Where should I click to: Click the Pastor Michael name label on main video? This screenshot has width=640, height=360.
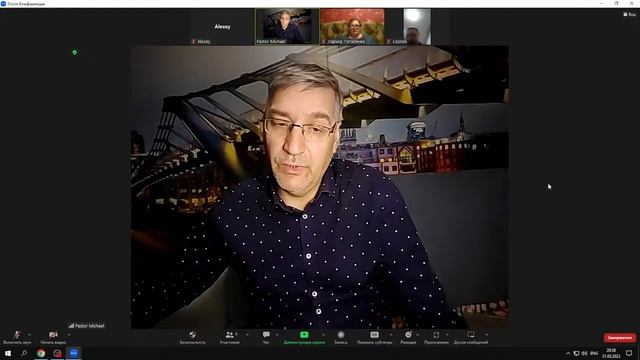[x=87, y=326]
